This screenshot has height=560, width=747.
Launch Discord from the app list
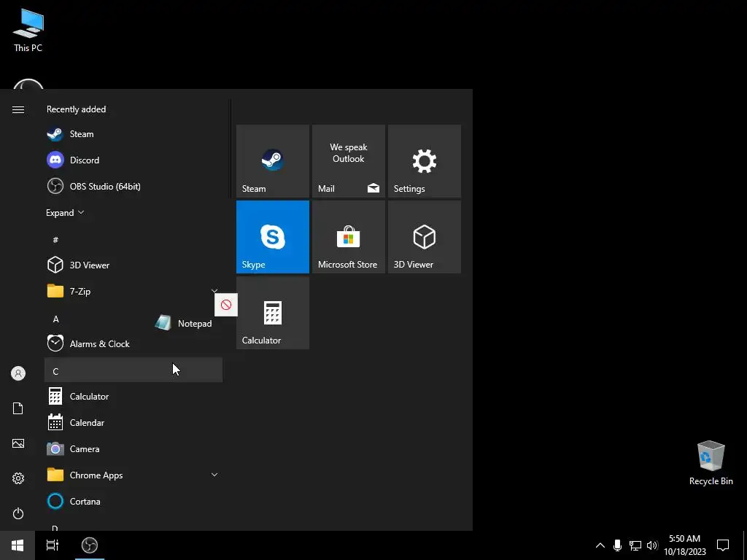(133, 160)
